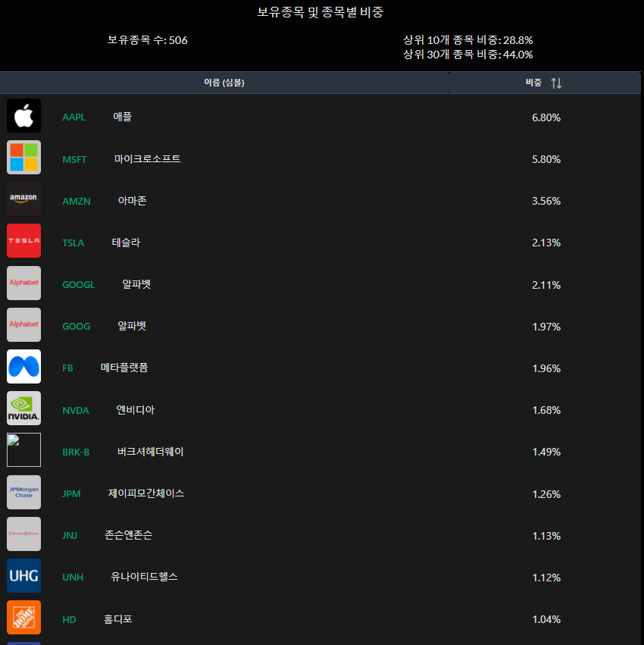Click the Alphabet logo in GOOG row
The image size is (644, 645).
click(x=23, y=324)
